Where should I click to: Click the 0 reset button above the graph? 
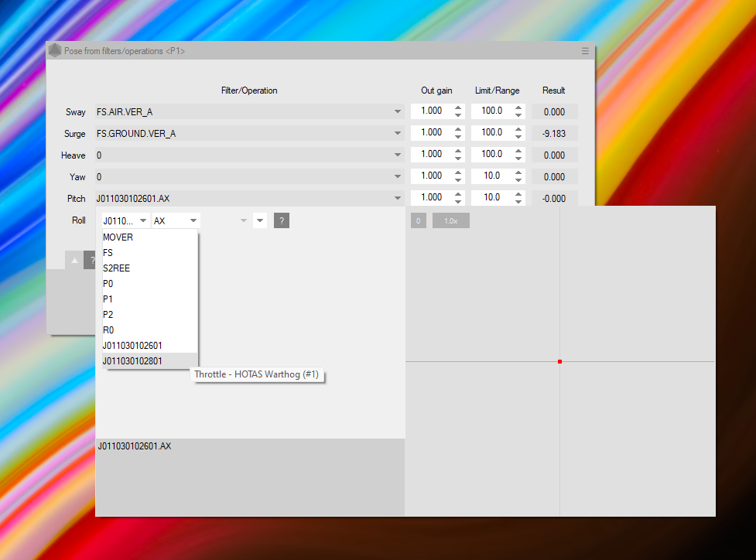418,221
